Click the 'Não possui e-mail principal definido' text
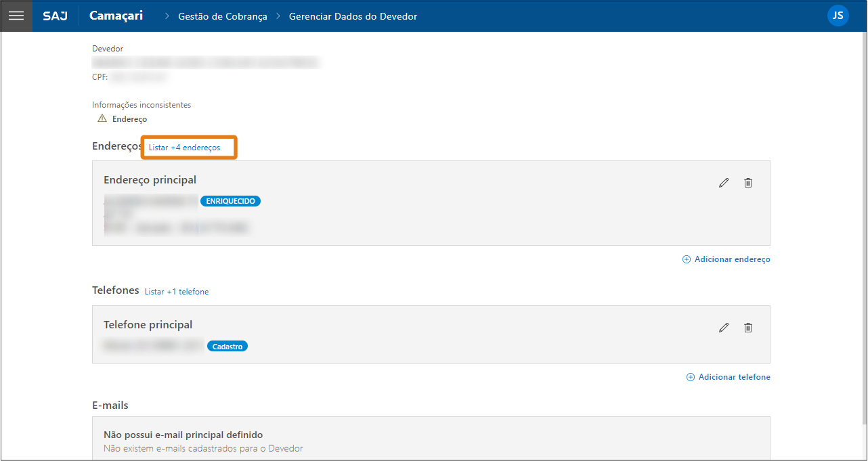The height and width of the screenshot is (461, 868). click(x=183, y=435)
